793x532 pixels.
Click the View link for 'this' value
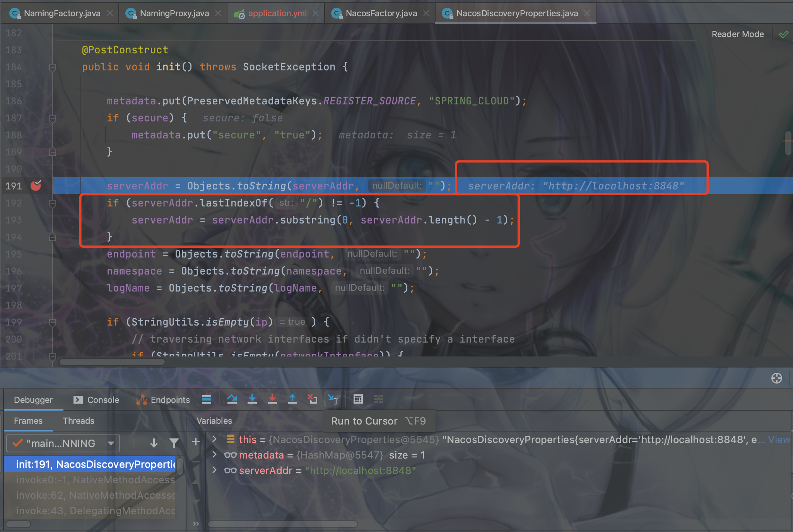(779, 440)
